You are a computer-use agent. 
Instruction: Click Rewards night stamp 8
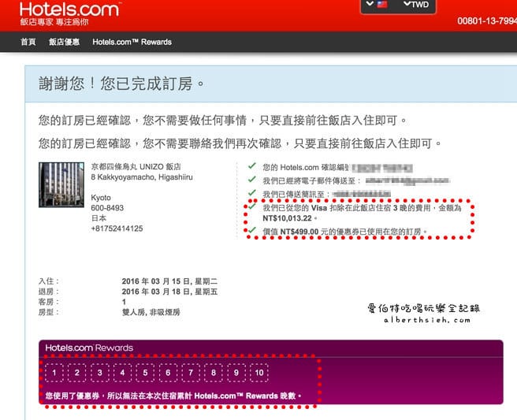point(214,373)
